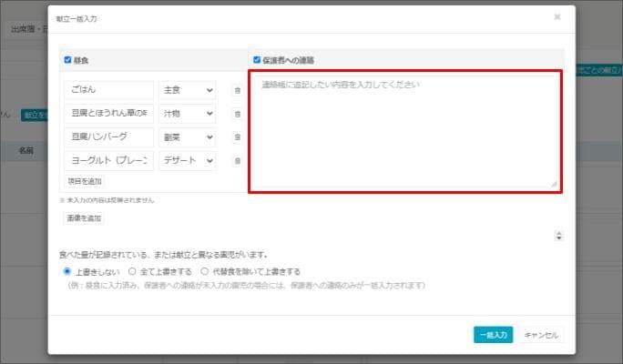
Task: Choose the 全て上書きする radio option
Action: point(132,271)
